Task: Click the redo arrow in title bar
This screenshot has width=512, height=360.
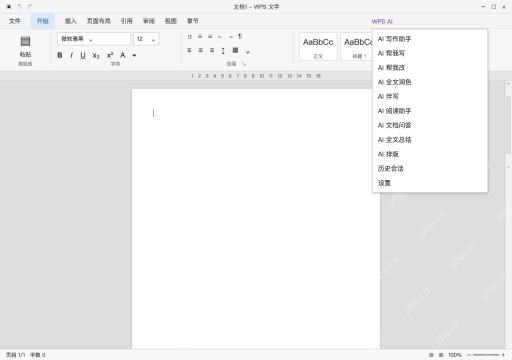Action: tap(30, 7)
